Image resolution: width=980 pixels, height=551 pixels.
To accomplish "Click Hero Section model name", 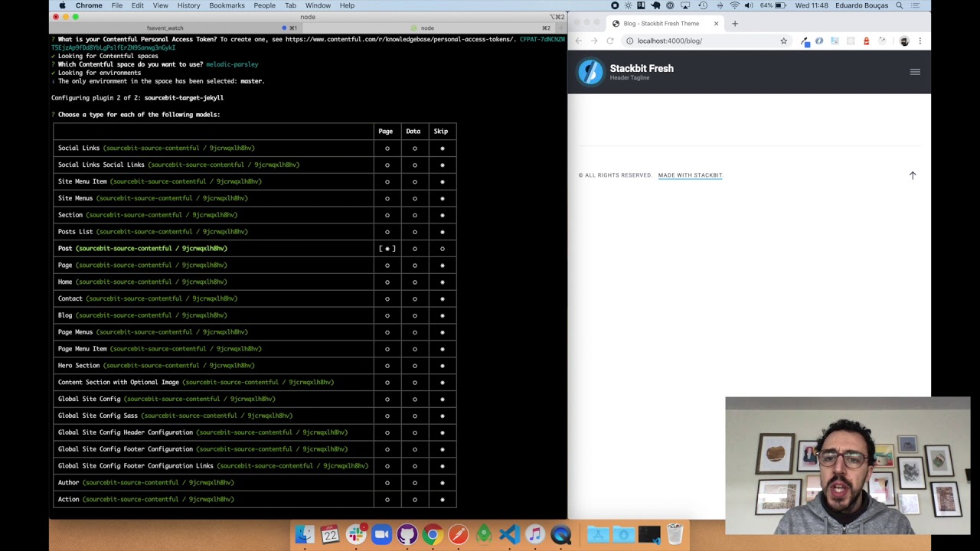I will 79,366.
